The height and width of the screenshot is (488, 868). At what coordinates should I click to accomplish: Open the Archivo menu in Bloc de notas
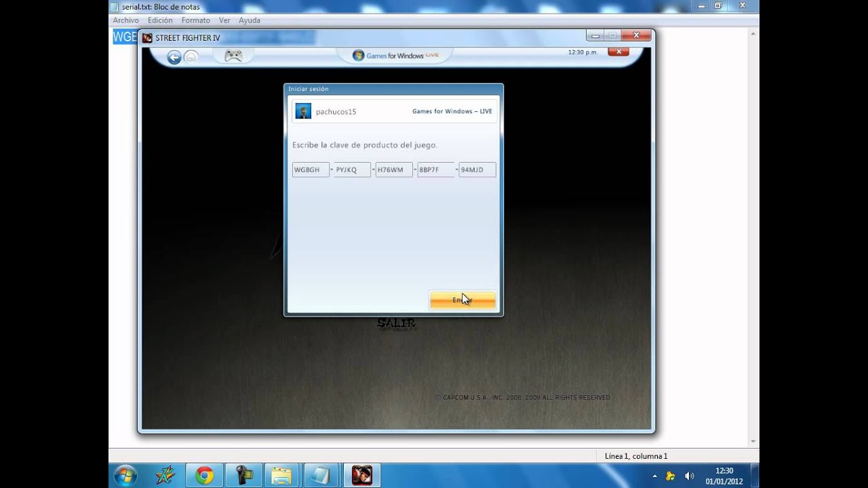(126, 20)
